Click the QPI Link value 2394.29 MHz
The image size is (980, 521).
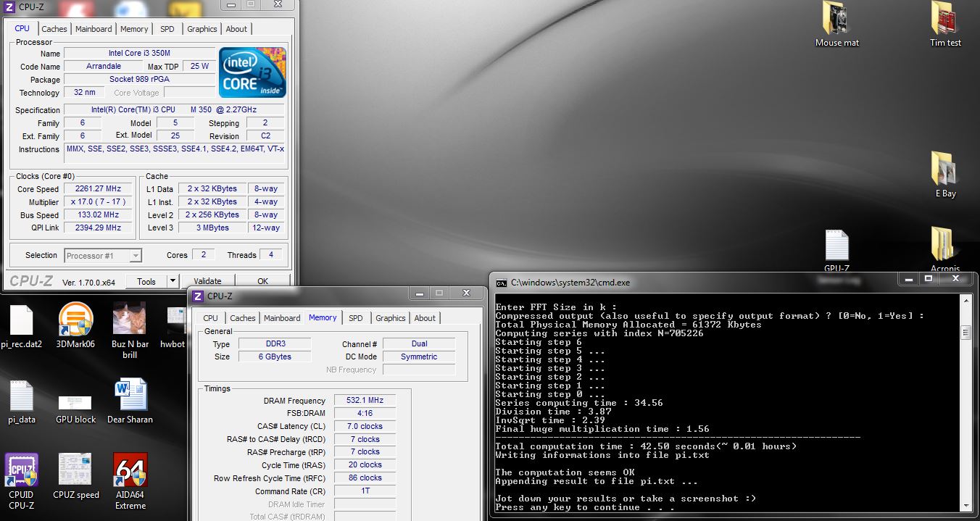(x=99, y=228)
